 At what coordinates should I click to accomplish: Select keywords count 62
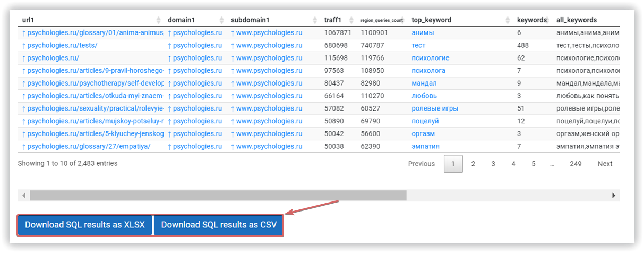521,58
